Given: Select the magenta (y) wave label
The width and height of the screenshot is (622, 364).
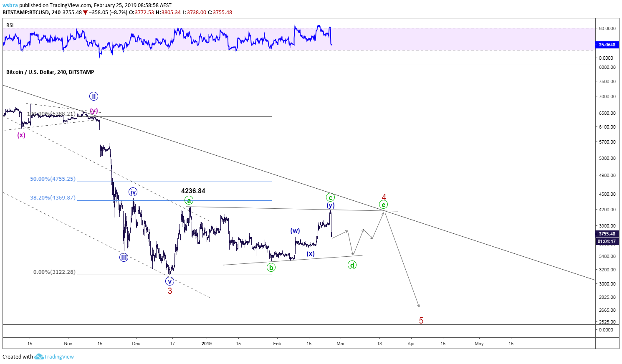Looking at the screenshot, I should [x=94, y=111].
